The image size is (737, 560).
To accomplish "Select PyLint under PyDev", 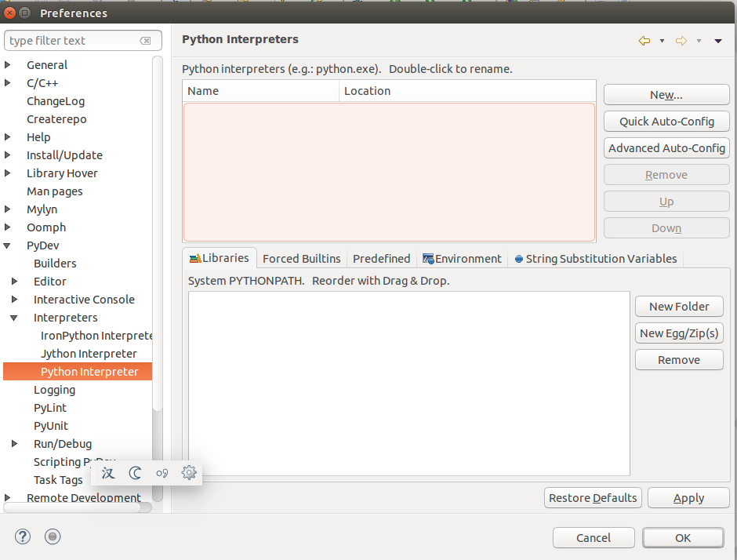I will (x=50, y=408).
